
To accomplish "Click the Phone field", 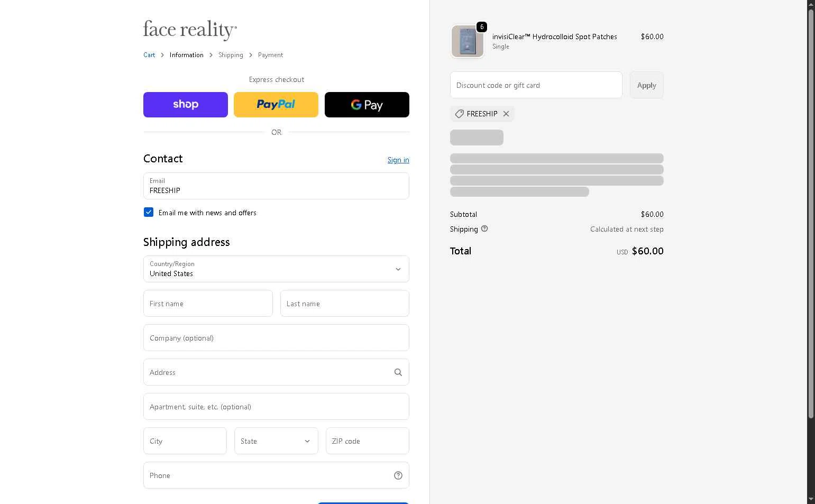I will [x=276, y=475].
